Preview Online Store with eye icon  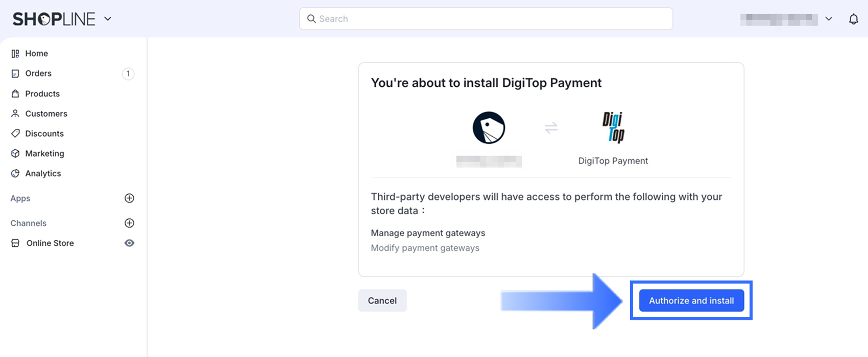click(x=130, y=243)
